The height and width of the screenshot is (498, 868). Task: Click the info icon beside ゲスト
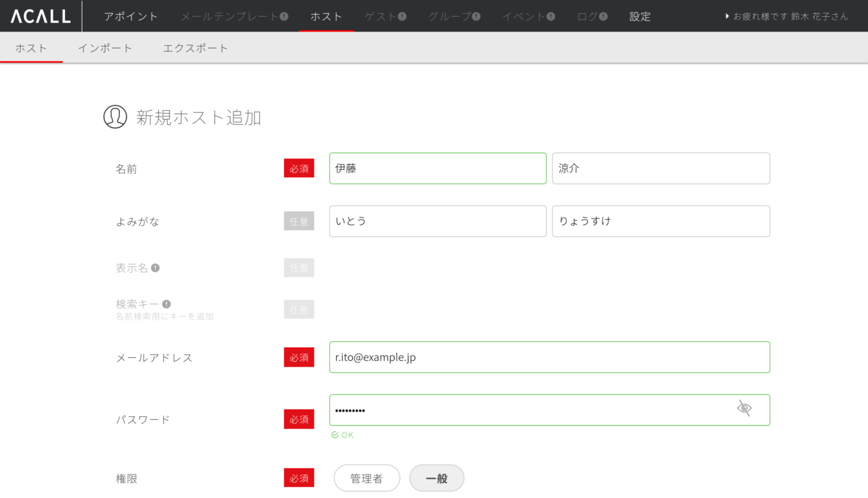(x=402, y=17)
